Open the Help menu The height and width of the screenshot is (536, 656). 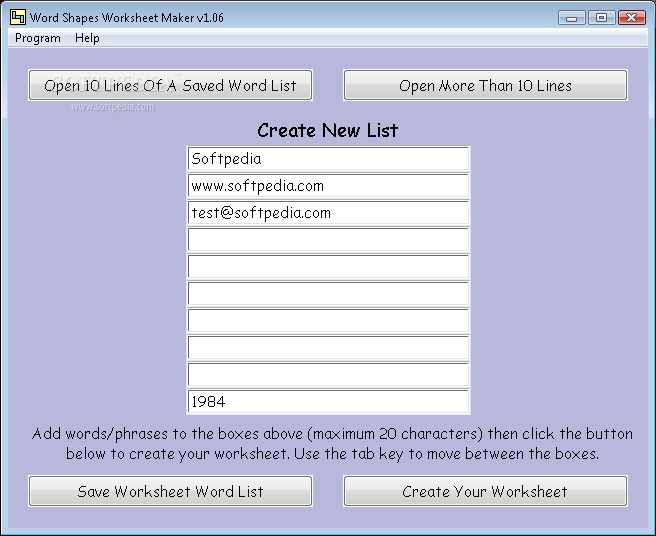coord(87,38)
